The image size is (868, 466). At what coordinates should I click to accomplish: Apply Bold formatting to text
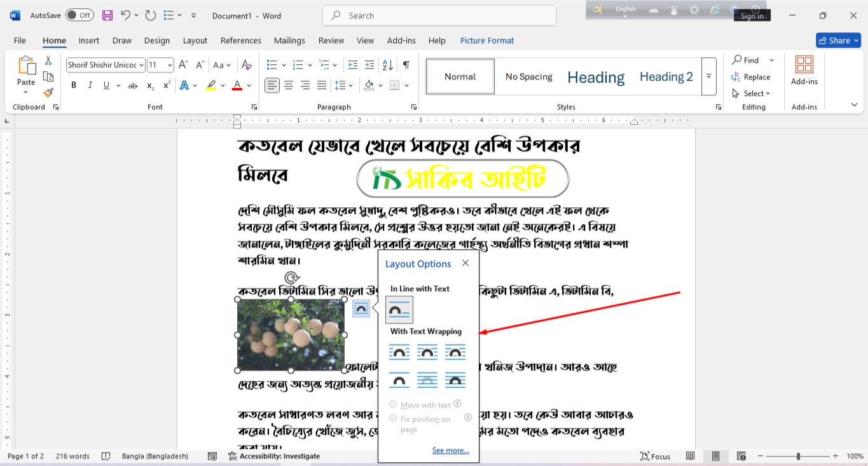[74, 85]
